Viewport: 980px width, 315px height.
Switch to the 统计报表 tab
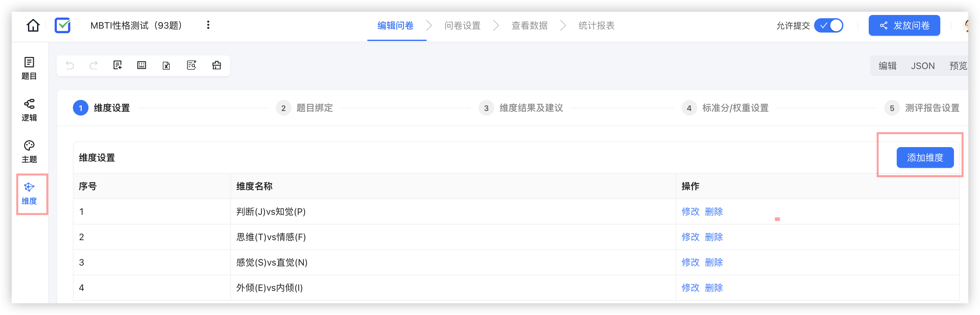(596, 25)
